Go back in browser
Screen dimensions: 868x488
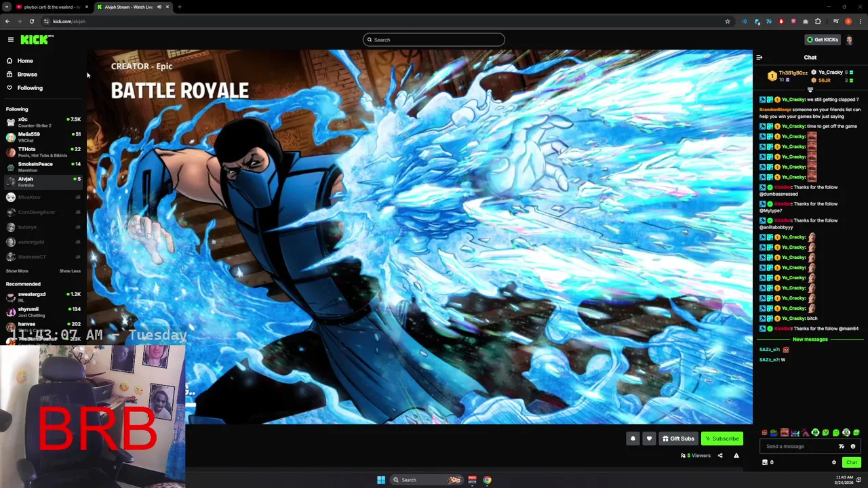[7, 22]
